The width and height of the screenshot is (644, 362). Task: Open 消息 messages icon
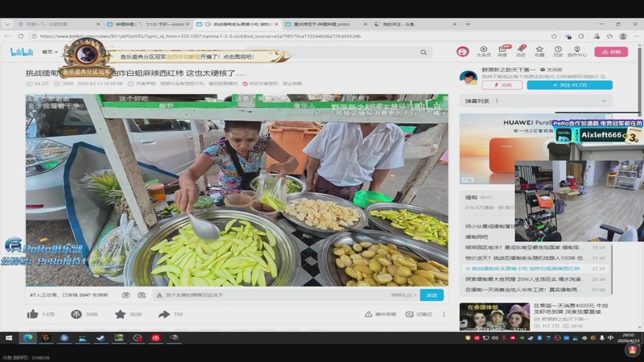[502, 51]
